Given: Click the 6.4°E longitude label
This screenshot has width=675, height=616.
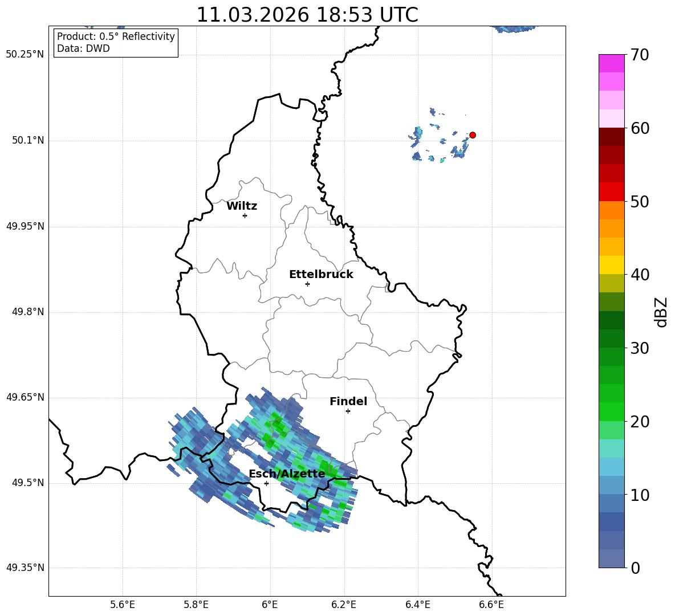Looking at the screenshot, I should [x=418, y=605].
